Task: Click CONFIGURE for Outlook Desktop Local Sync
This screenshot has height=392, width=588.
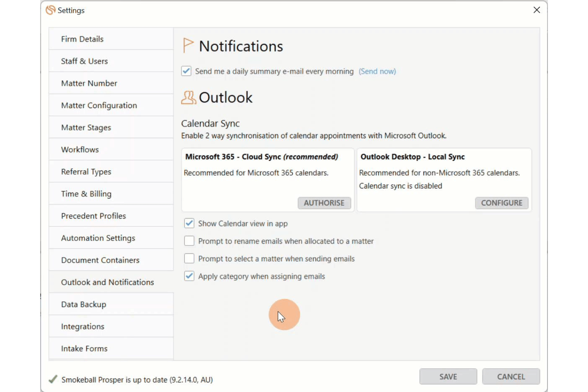Action: click(x=501, y=203)
